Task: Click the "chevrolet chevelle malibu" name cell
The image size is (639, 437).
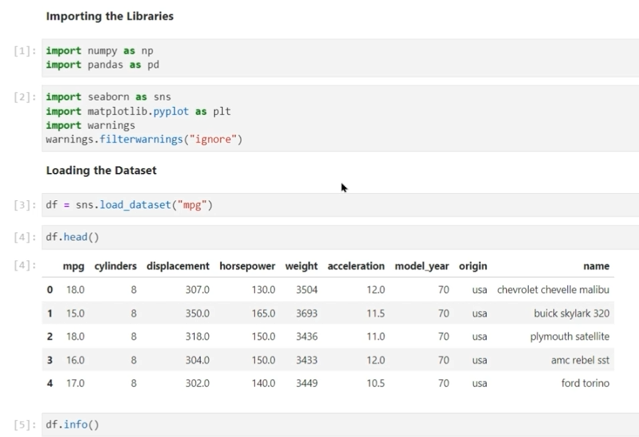Action: [553, 290]
